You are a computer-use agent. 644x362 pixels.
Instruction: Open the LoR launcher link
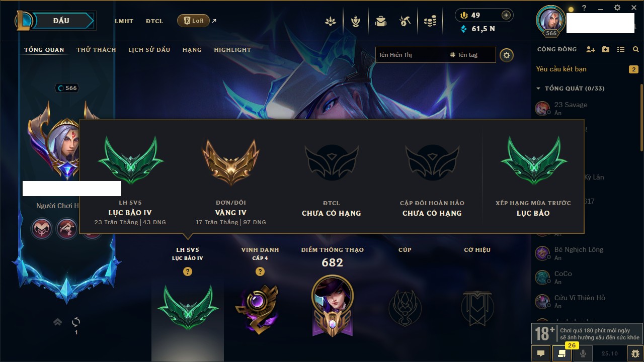click(x=193, y=21)
